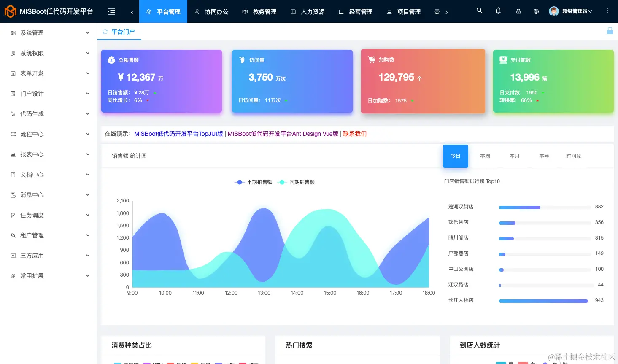Open the TopJUI版 demo link
This screenshot has width=618, height=364.
pyautogui.click(x=178, y=134)
